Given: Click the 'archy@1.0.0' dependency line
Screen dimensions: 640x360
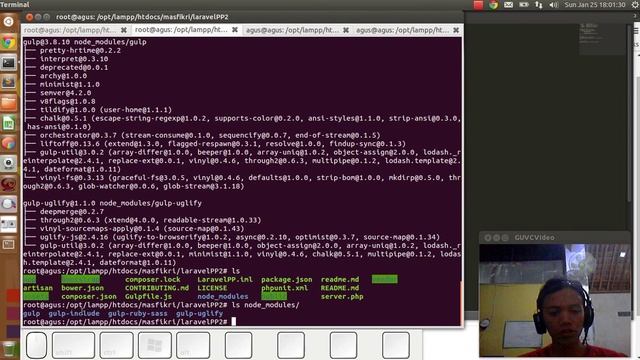Looking at the screenshot, I should point(63,76).
